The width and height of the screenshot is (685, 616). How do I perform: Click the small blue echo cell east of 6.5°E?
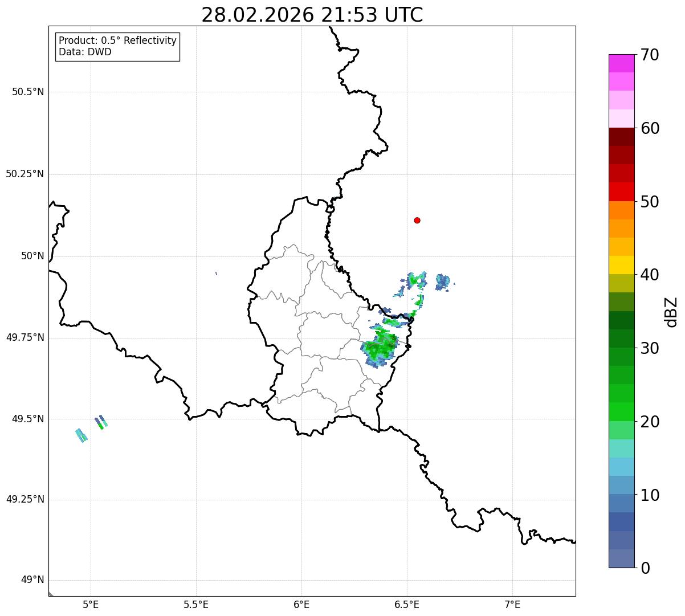443,282
